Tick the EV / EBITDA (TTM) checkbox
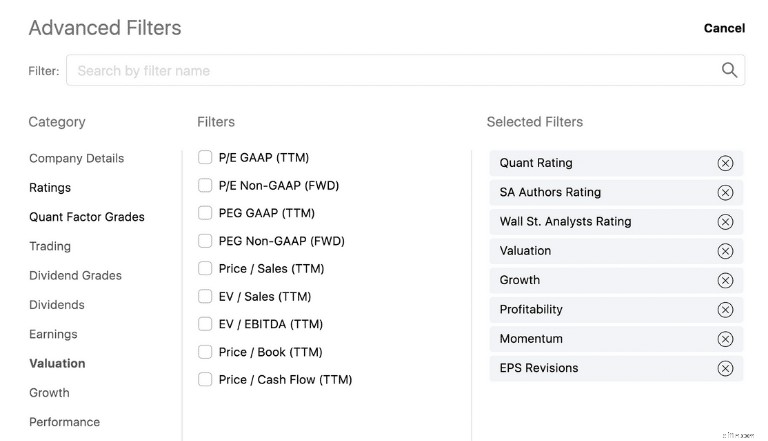 tap(205, 324)
